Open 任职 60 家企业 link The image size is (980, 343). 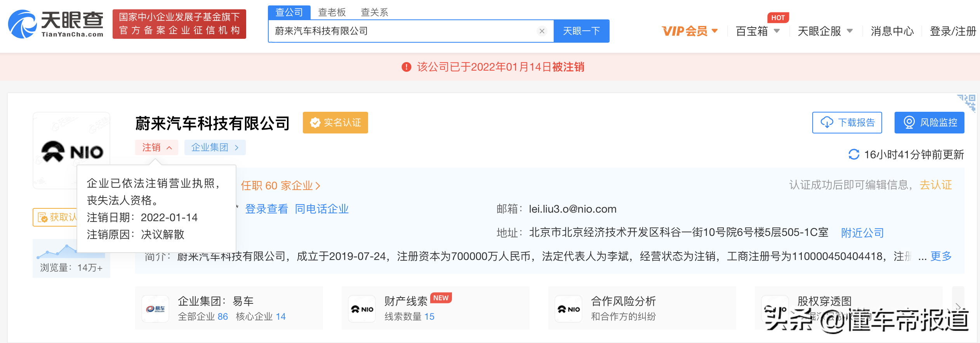coord(280,185)
